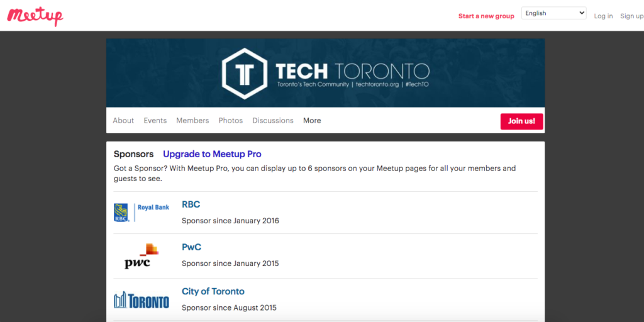Click Start a new group link
Screen dimensions: 644x322
486,16
